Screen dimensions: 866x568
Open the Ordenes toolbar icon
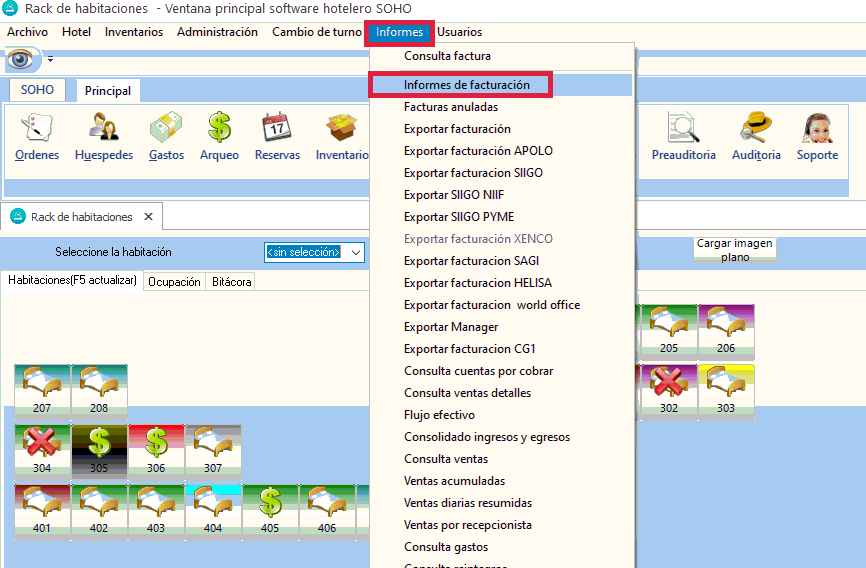coord(37,136)
